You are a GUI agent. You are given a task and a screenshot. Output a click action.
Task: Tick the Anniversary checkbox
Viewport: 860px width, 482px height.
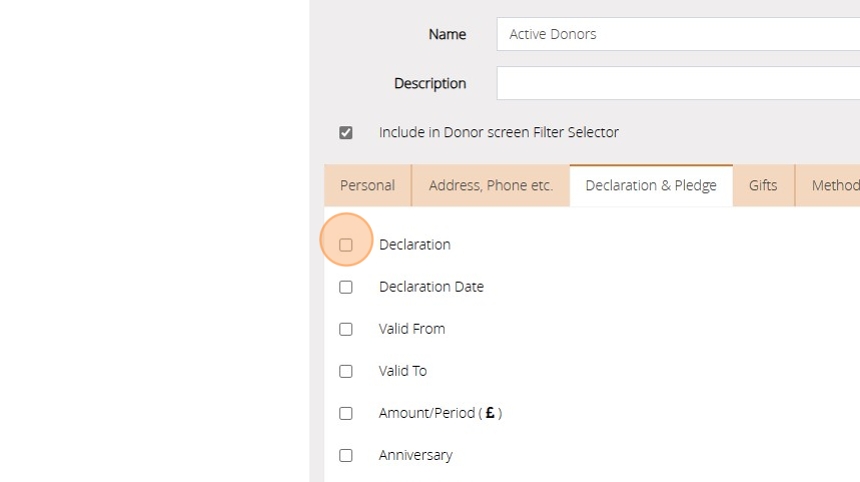coord(346,455)
